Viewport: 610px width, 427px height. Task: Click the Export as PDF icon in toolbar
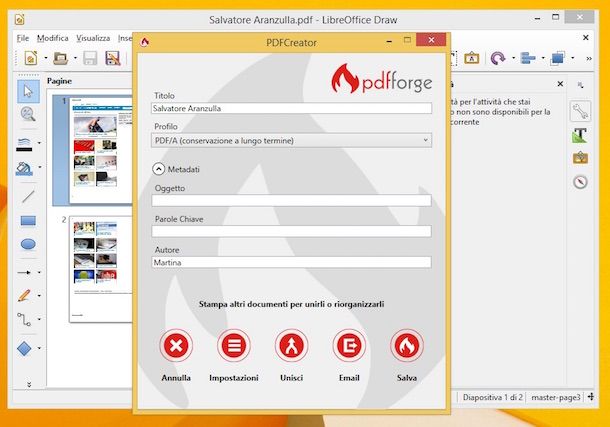pyautogui.click(x=113, y=58)
